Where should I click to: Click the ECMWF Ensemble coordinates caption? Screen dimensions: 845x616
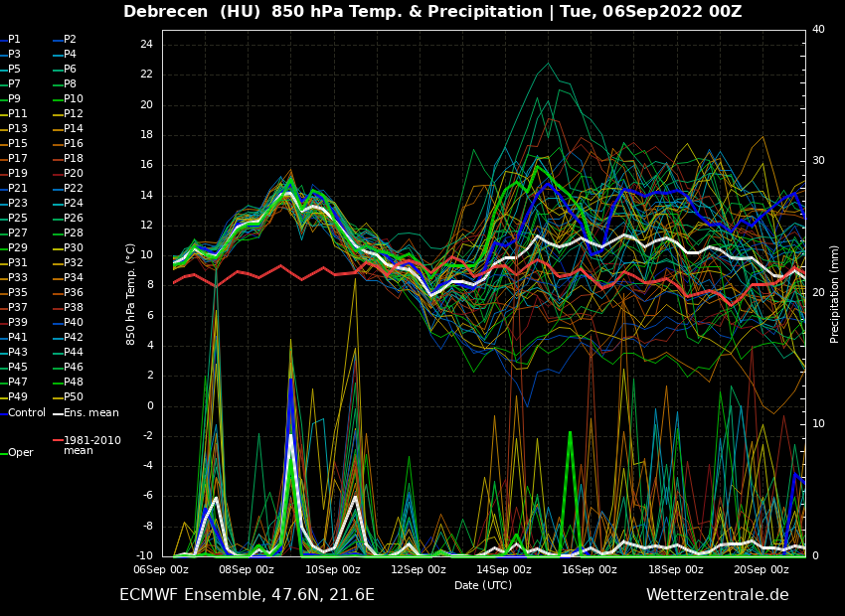tap(247, 595)
